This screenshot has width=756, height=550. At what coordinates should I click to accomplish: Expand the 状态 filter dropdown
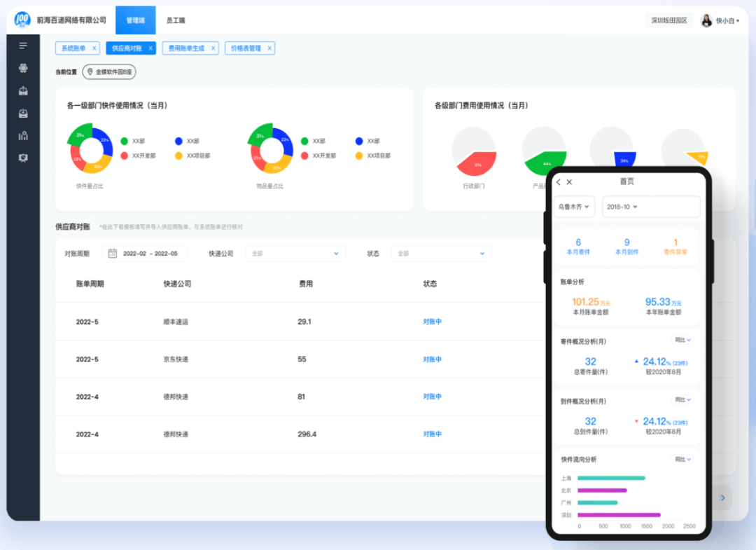coord(442,254)
